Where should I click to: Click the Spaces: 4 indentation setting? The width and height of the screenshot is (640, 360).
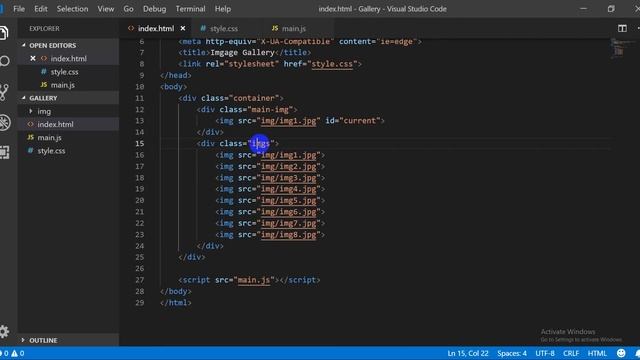click(x=512, y=353)
